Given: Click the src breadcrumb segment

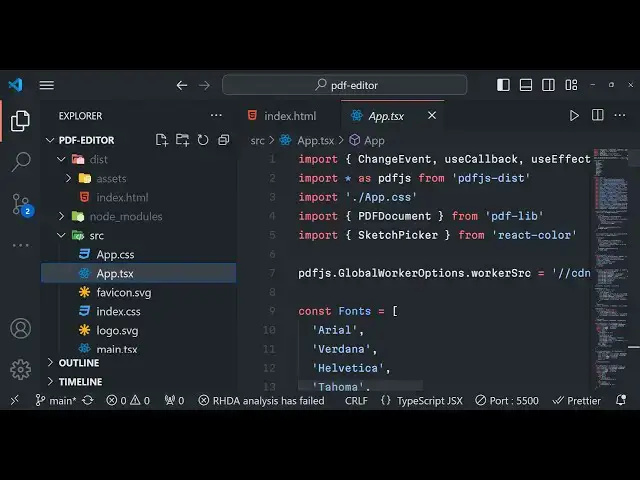Looking at the screenshot, I should pos(257,140).
